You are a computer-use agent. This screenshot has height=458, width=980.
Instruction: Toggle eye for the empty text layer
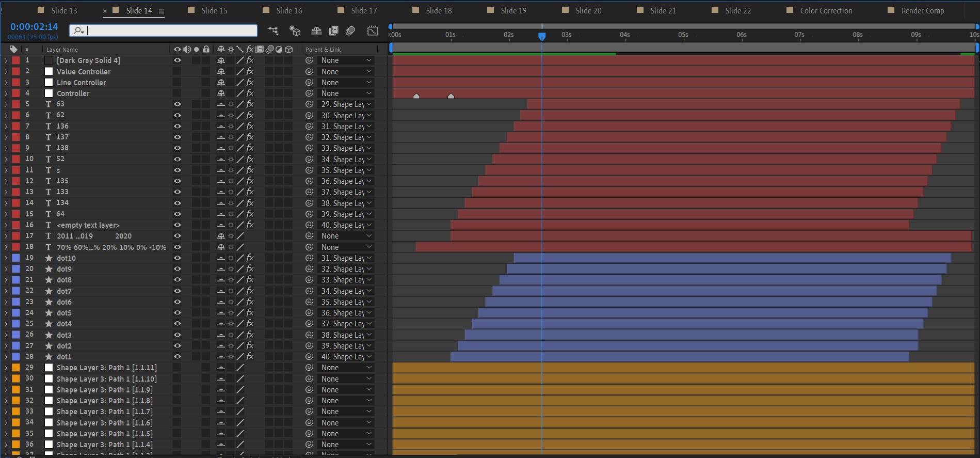coord(177,225)
